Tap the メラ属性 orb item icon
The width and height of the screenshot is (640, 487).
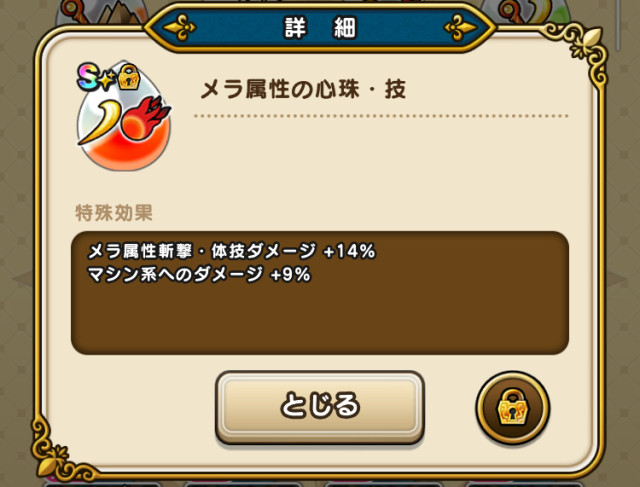pos(124,117)
